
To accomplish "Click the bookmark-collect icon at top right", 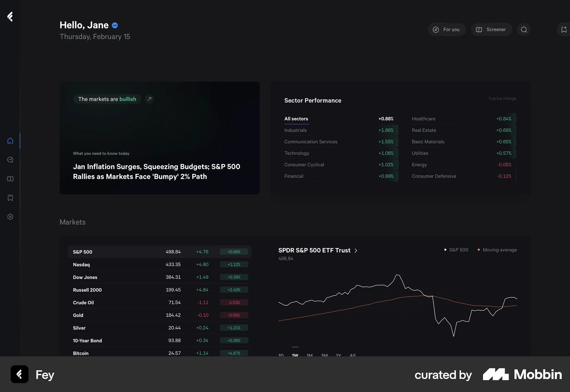I will pyautogui.click(x=564, y=30).
